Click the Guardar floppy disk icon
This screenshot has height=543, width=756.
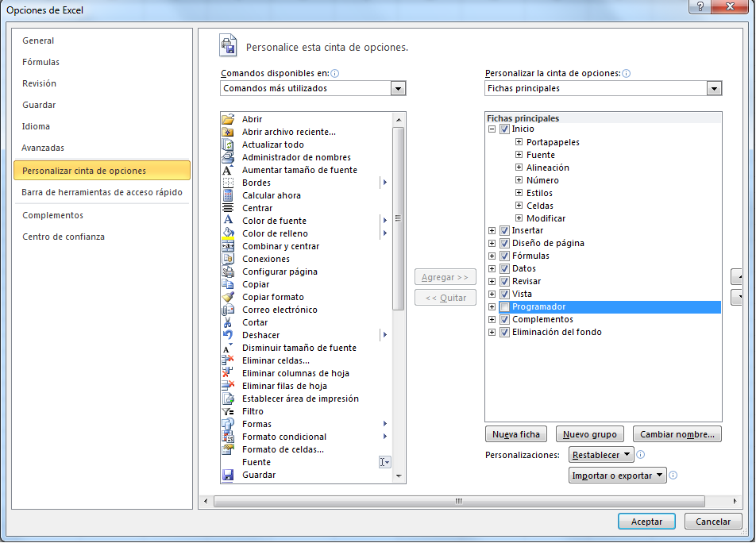(228, 475)
